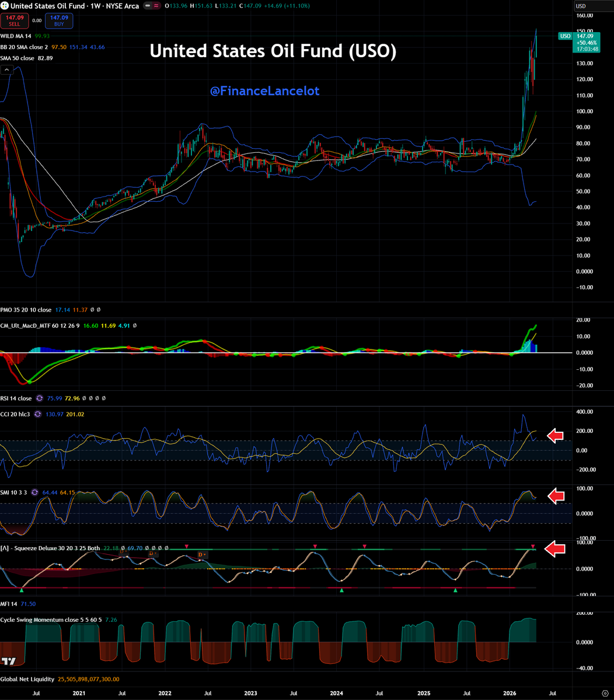This screenshot has height=700, width=614.
Task: Select the SMI 10 3 3 legend
Action: [x=14, y=492]
